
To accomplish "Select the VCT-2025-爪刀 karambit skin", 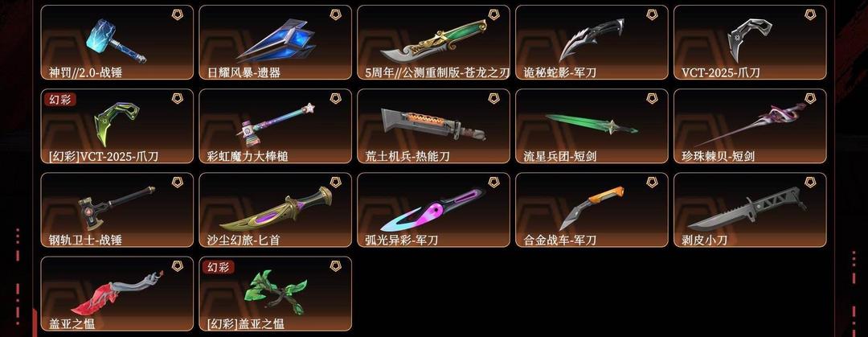I will point(750,43).
